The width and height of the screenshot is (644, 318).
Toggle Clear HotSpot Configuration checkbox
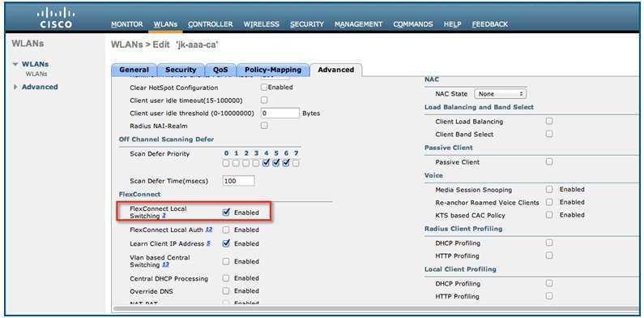[x=264, y=88]
